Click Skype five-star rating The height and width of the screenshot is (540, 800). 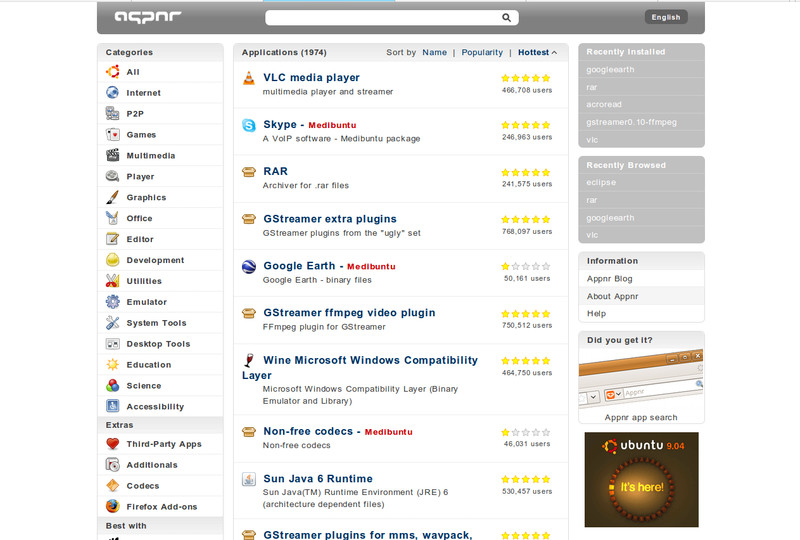(526, 125)
